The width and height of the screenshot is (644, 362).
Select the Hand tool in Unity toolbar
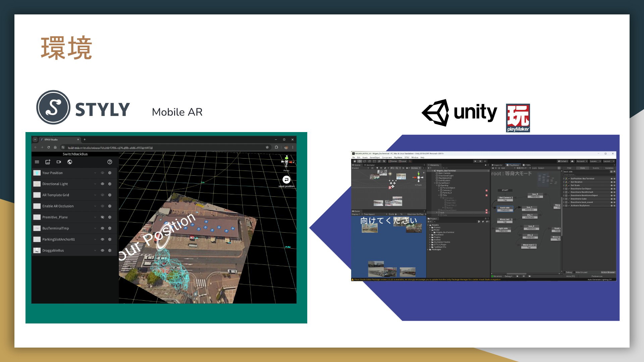click(355, 161)
